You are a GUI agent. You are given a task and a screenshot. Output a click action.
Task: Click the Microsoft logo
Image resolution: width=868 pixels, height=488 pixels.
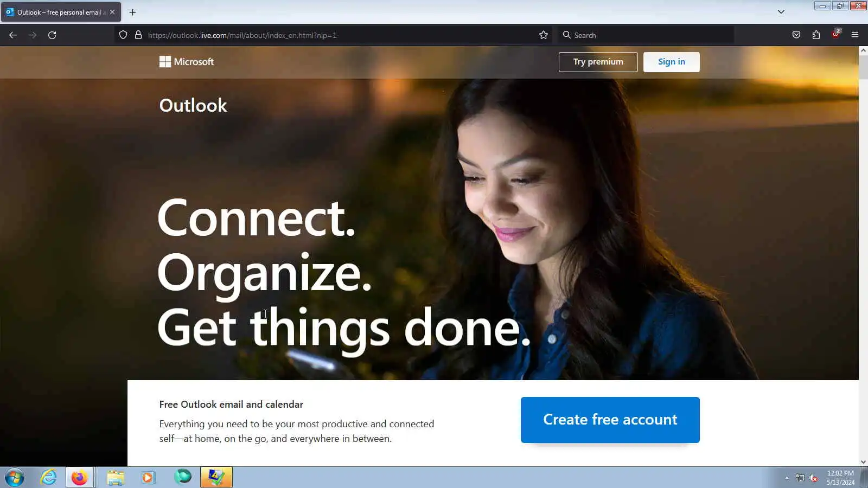point(187,62)
